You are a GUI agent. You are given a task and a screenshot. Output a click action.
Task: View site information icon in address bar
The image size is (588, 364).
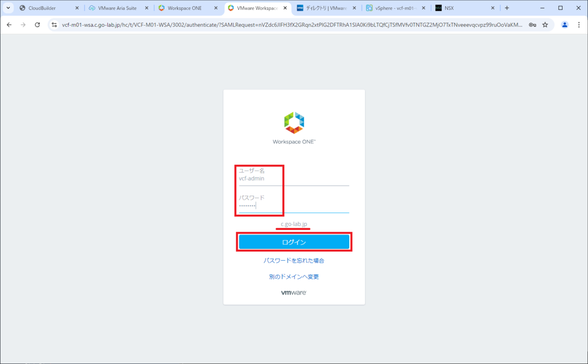[54, 24]
